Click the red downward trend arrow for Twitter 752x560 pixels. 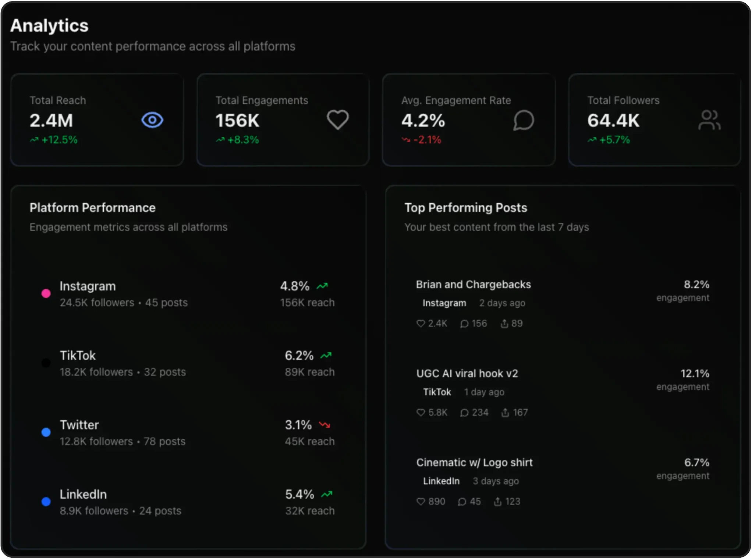[324, 425]
